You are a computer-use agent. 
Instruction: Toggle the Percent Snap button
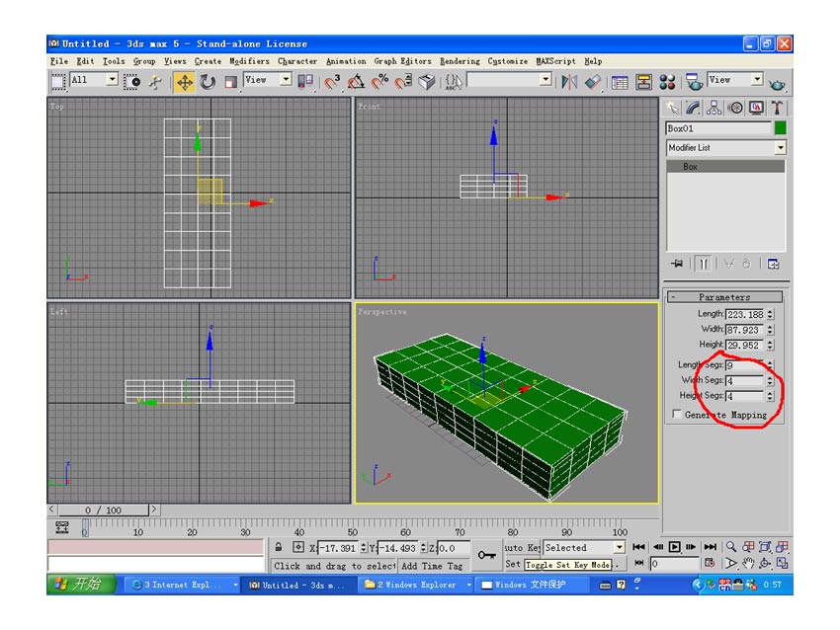tap(379, 82)
